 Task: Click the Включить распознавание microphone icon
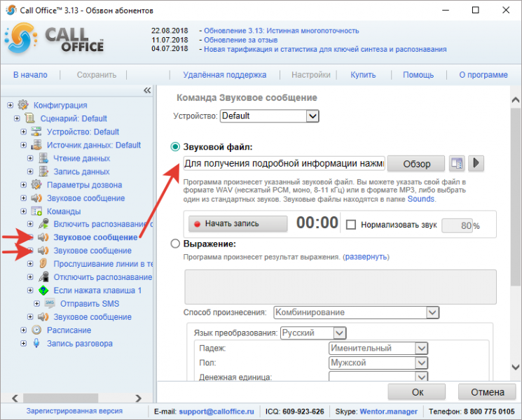43,224
